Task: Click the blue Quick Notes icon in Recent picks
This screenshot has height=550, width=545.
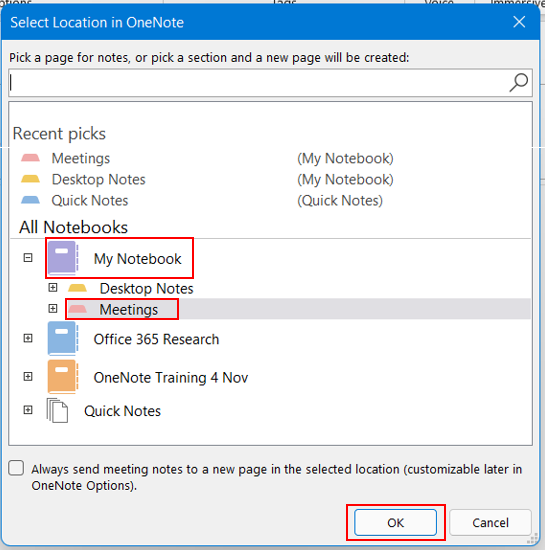Action: (x=31, y=200)
